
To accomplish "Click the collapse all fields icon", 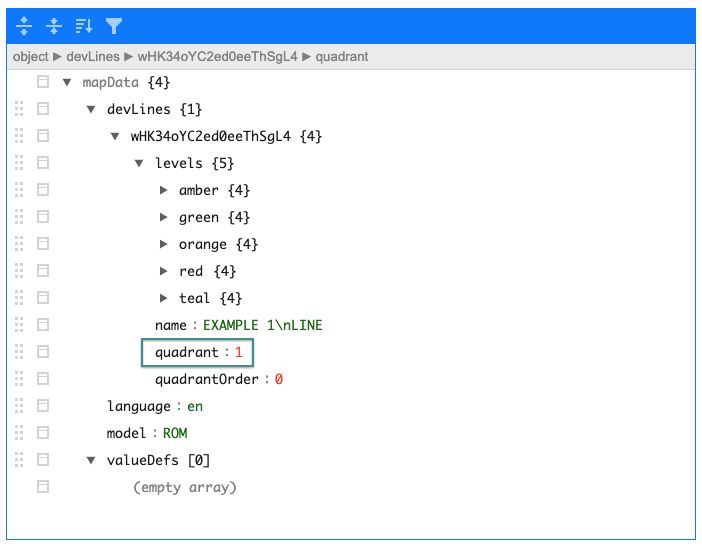I will [54, 26].
